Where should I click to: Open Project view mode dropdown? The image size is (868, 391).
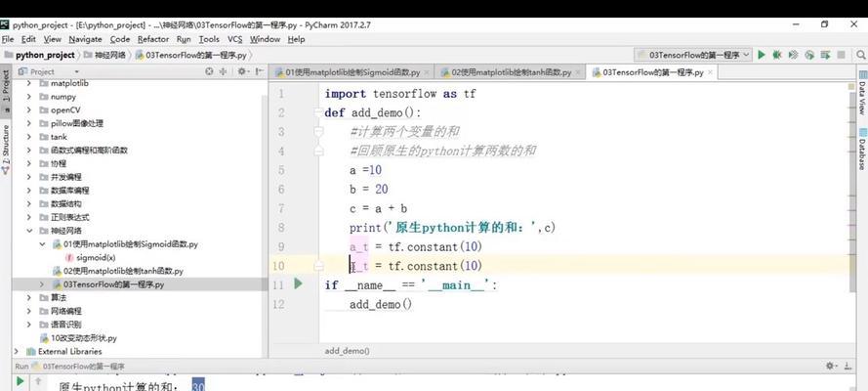pyautogui.click(x=76, y=71)
